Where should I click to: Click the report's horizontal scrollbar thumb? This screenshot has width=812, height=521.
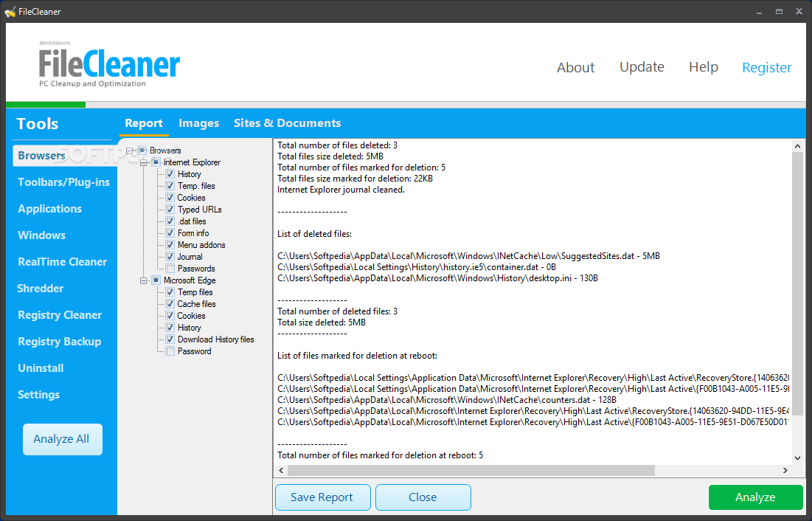(471, 470)
